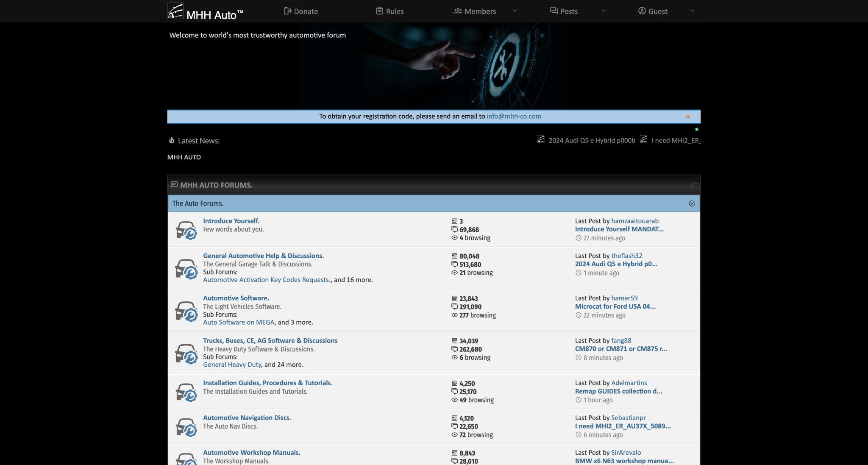Open the Posts dropdown arrow
This screenshot has width=868, height=465.
(604, 11)
